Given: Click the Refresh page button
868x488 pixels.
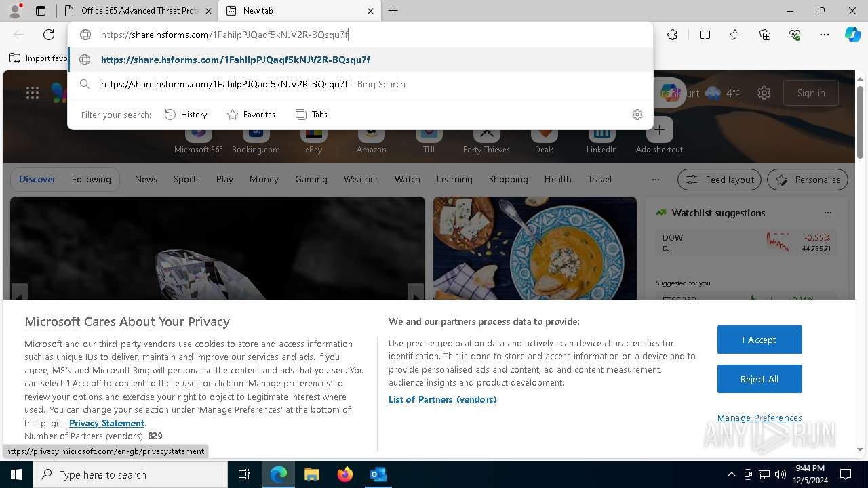Looking at the screenshot, I should (49, 35).
